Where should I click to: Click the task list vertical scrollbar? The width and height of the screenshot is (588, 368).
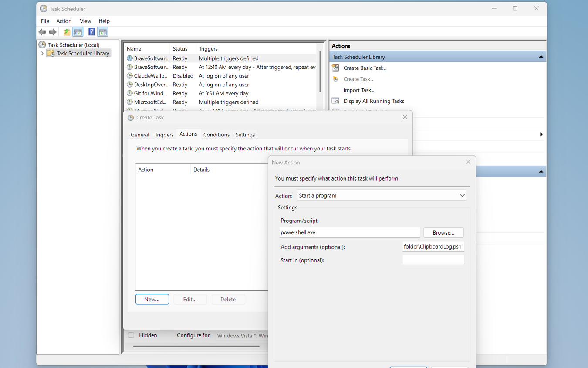pos(320,72)
